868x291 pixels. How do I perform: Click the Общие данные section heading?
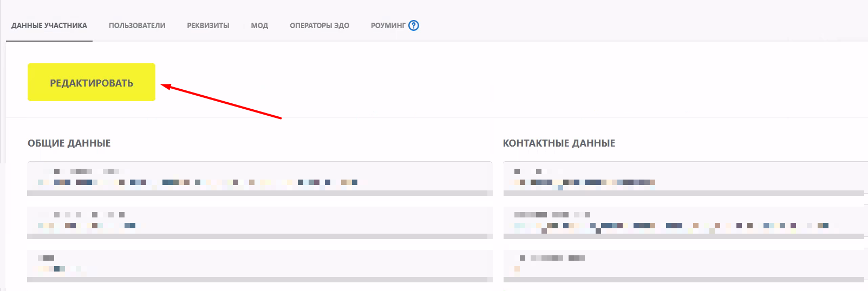69,143
